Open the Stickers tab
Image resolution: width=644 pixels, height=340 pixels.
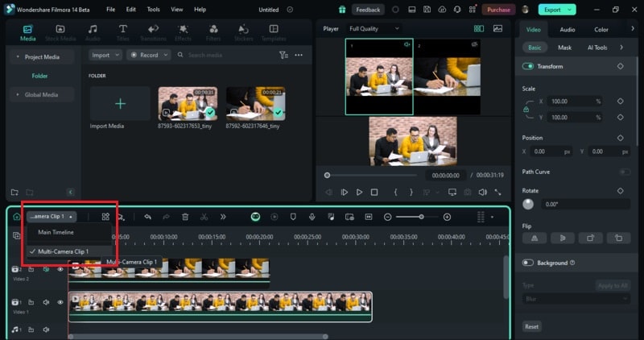coord(243,32)
